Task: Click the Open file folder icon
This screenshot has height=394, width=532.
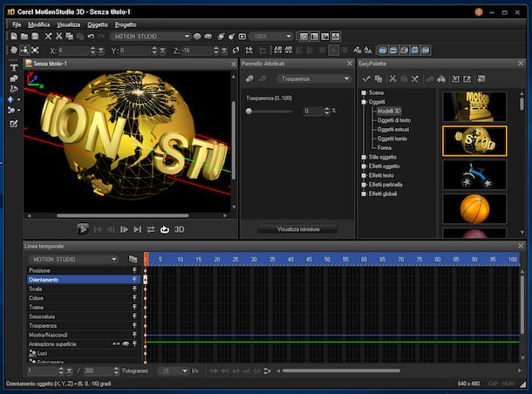Action: (x=24, y=37)
